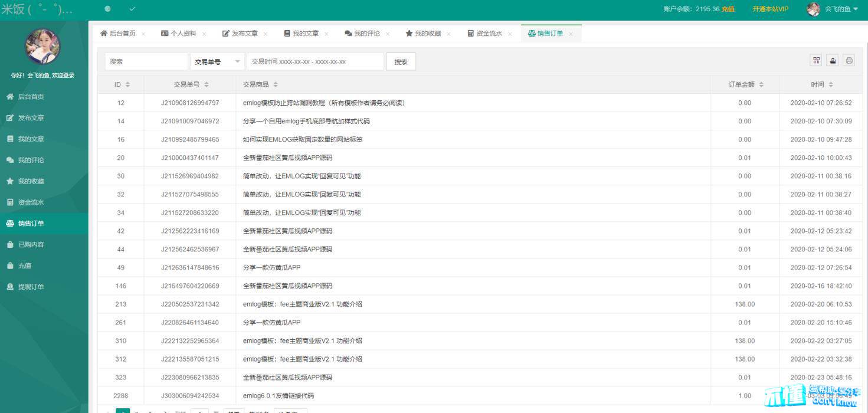The height and width of the screenshot is (413, 868).
Task: Expand the 交易单号 search type dropdown
Action: point(217,61)
